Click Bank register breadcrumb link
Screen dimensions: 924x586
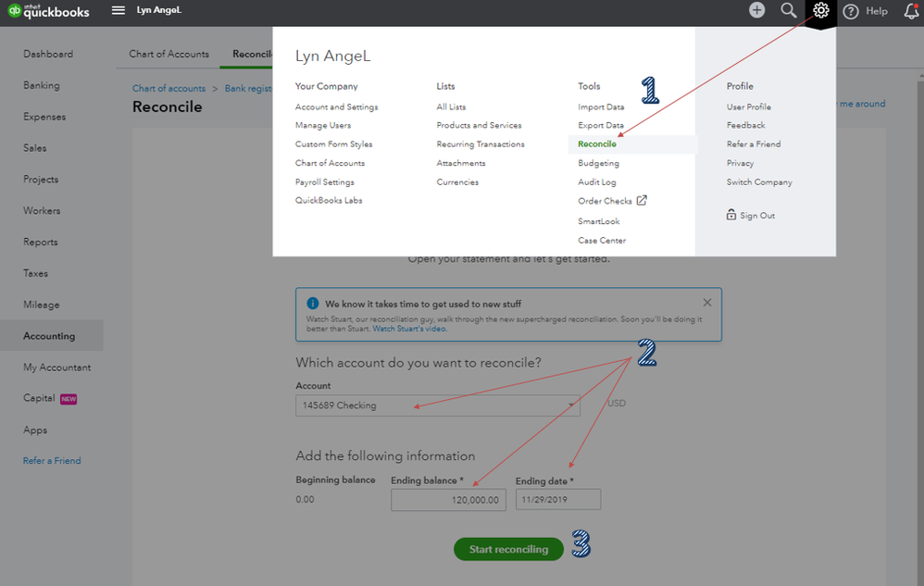(248, 88)
